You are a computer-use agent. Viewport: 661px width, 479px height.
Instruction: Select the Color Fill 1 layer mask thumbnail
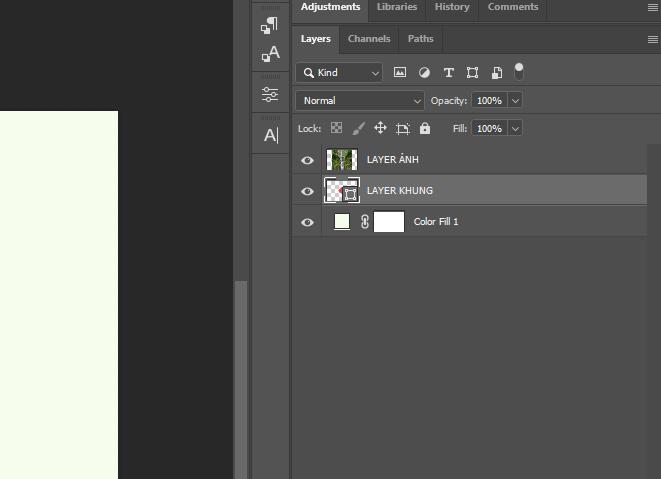click(x=389, y=222)
